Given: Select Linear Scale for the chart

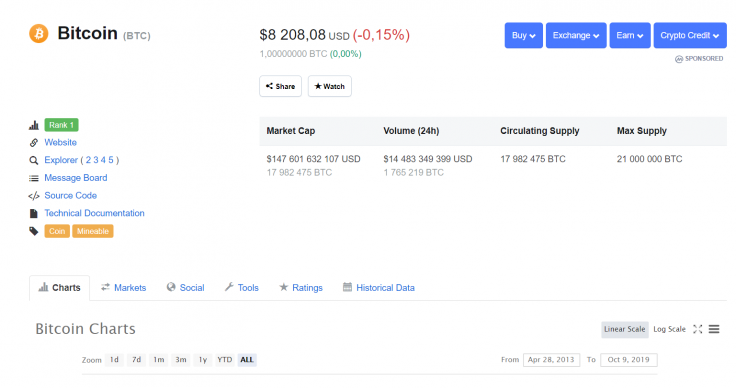Looking at the screenshot, I should 625,329.
